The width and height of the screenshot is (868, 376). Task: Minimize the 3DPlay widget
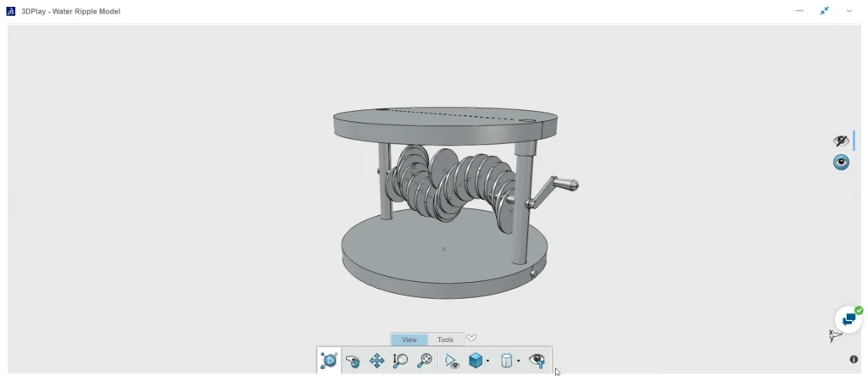pyautogui.click(x=799, y=10)
